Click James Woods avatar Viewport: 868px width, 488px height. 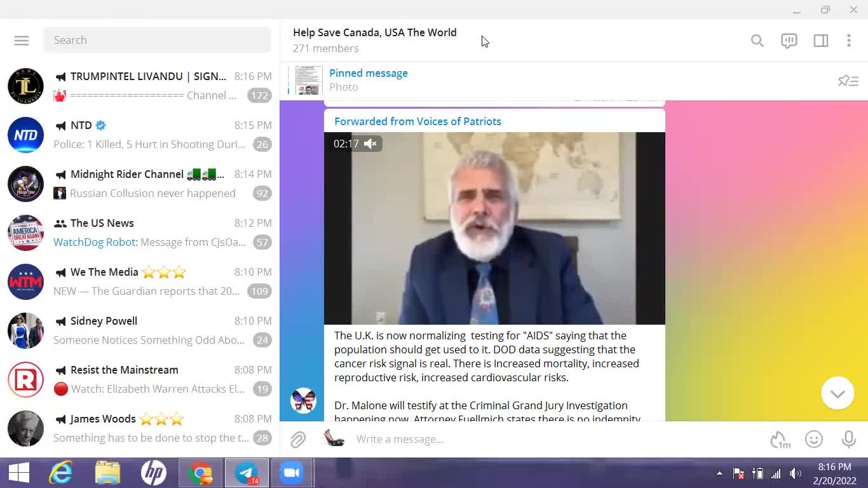(25, 428)
